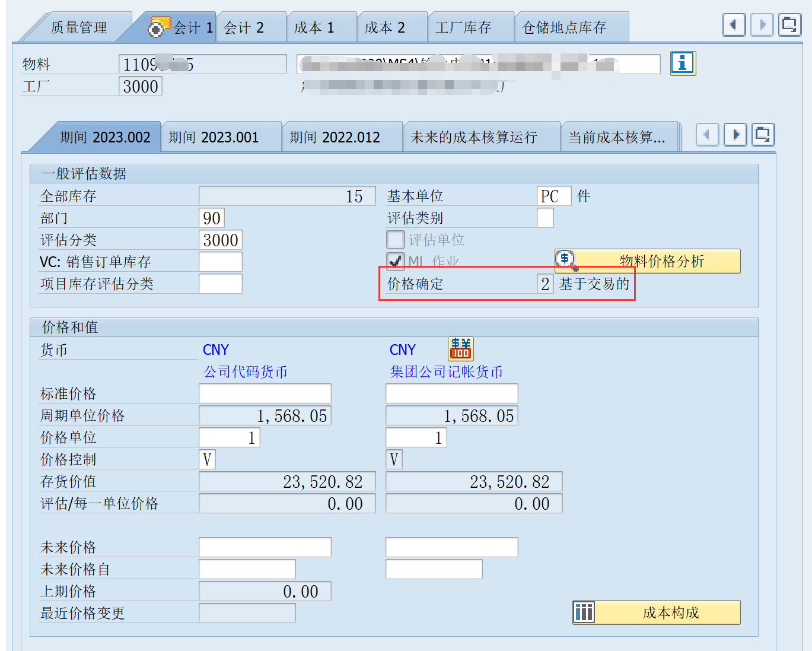This screenshot has width=812, height=651.
Task: Switch to 质量管理 tab
Action: tap(79, 28)
